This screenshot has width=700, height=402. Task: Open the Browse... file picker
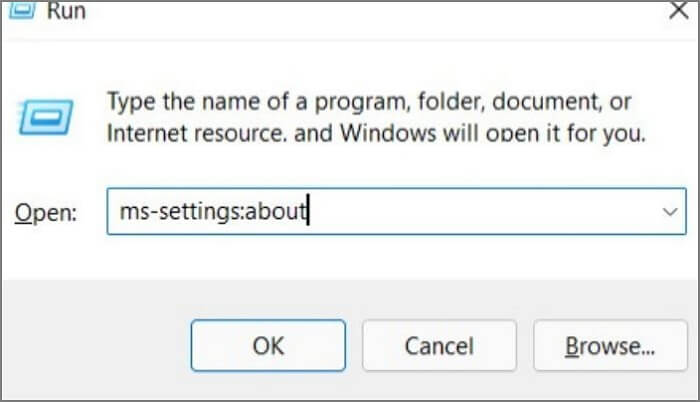click(x=609, y=345)
